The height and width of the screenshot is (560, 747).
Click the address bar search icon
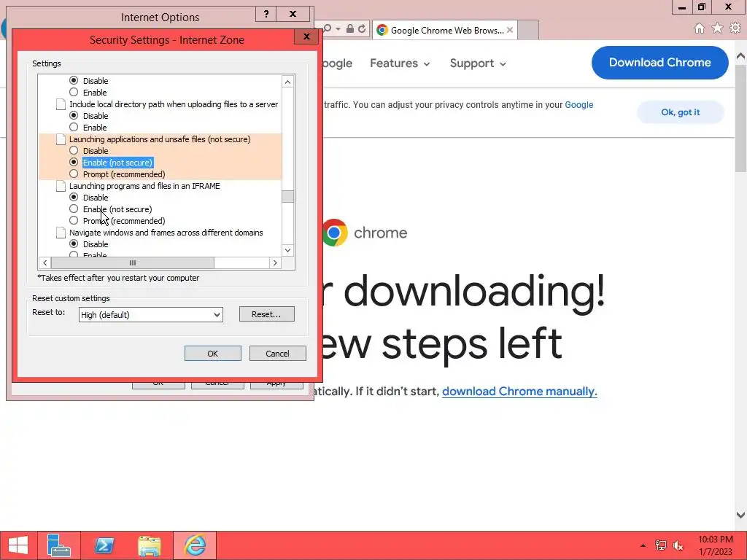[328, 29]
